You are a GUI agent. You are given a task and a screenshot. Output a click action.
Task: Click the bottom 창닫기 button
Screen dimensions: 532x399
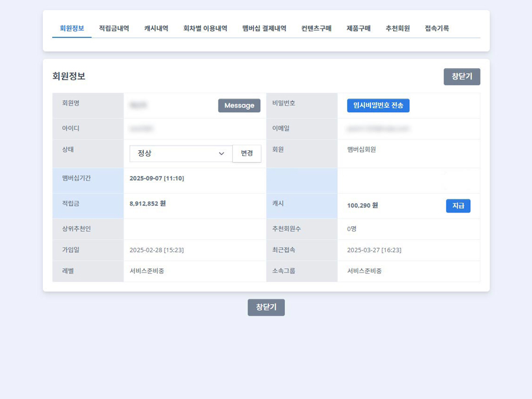(266, 308)
